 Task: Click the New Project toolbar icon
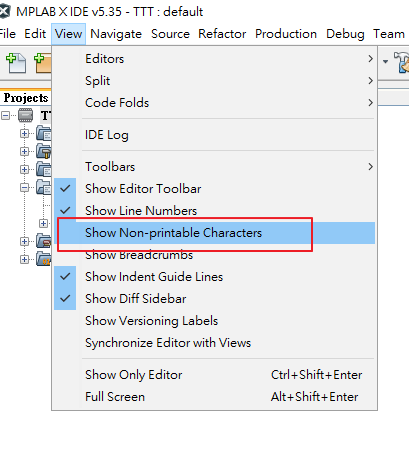tap(43, 63)
